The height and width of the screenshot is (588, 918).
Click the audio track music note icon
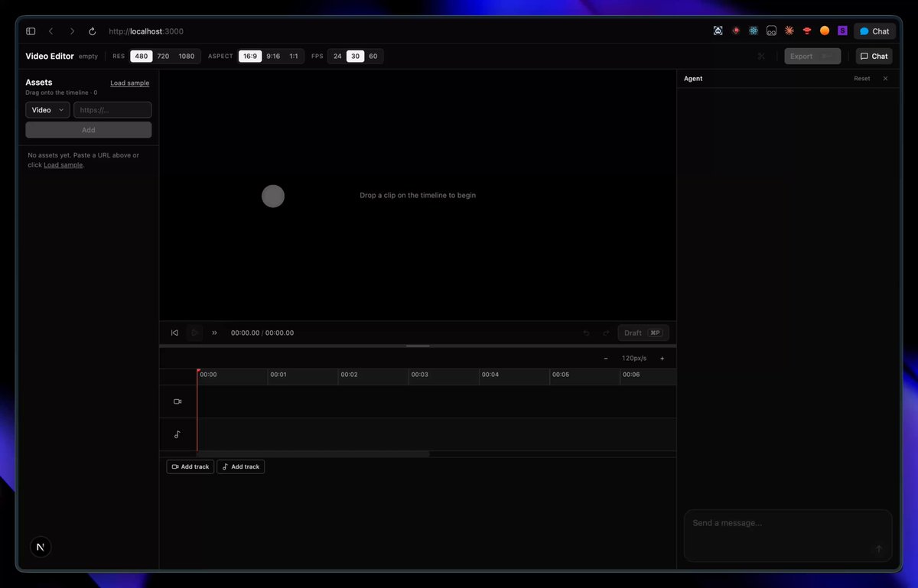tap(177, 434)
